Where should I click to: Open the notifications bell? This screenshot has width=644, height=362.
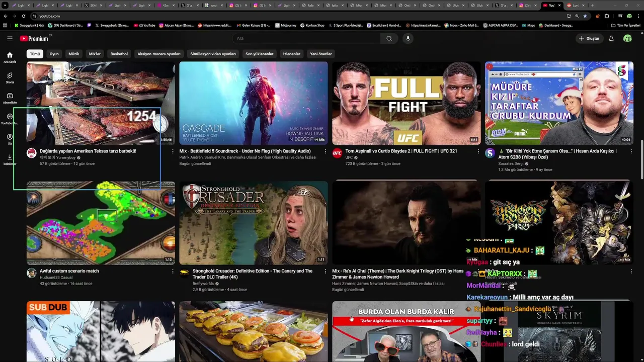[611, 38]
